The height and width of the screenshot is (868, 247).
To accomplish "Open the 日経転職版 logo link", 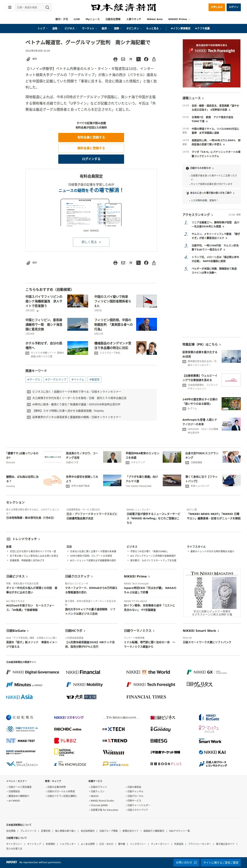I will (x=20, y=717).
